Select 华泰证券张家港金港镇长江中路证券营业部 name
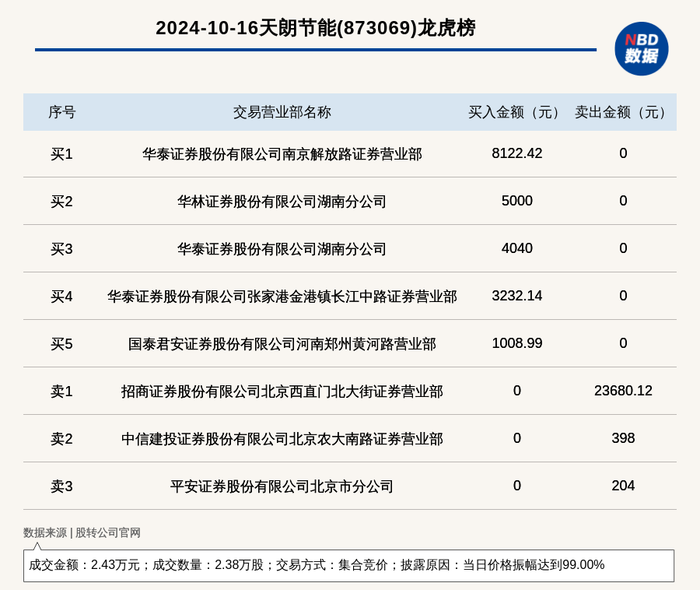Viewport: 700px width, 590px height. coord(282,297)
